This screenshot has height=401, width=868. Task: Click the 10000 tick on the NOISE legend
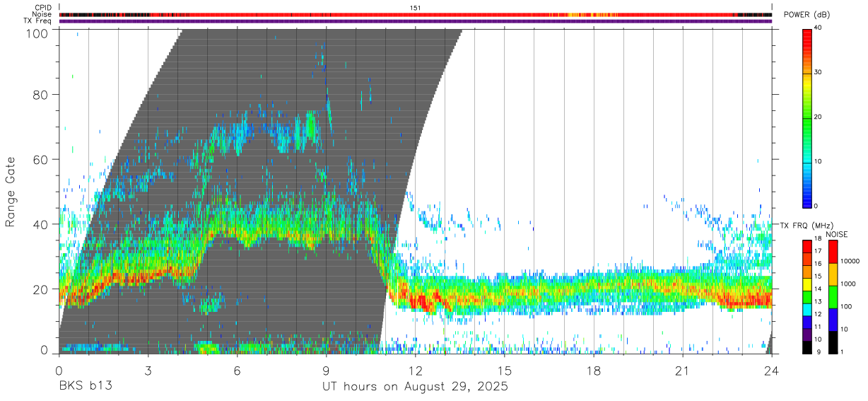pyautogui.click(x=850, y=262)
